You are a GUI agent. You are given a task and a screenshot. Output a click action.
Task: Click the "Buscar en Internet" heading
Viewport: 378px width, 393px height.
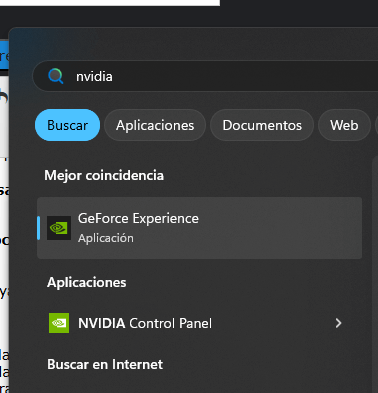coord(105,364)
